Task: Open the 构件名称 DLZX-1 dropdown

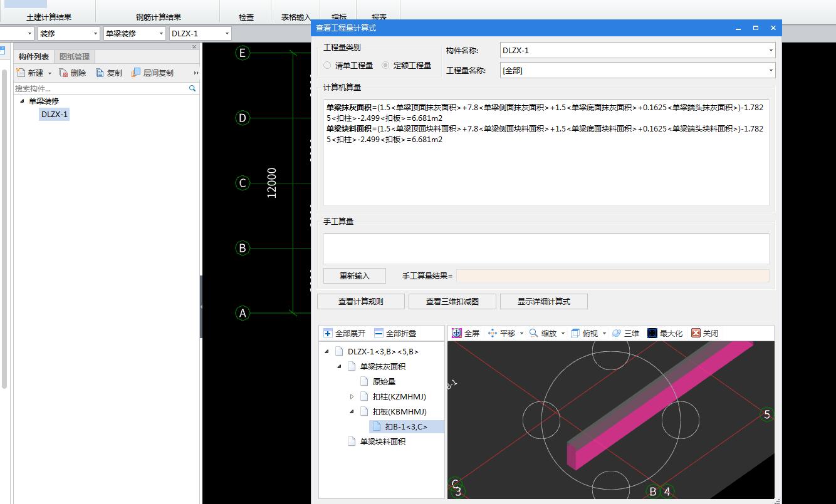Action: pyautogui.click(x=771, y=51)
